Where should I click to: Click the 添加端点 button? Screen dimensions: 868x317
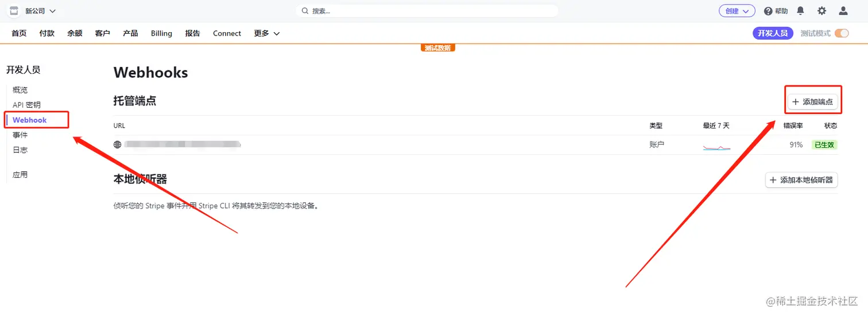[812, 101]
